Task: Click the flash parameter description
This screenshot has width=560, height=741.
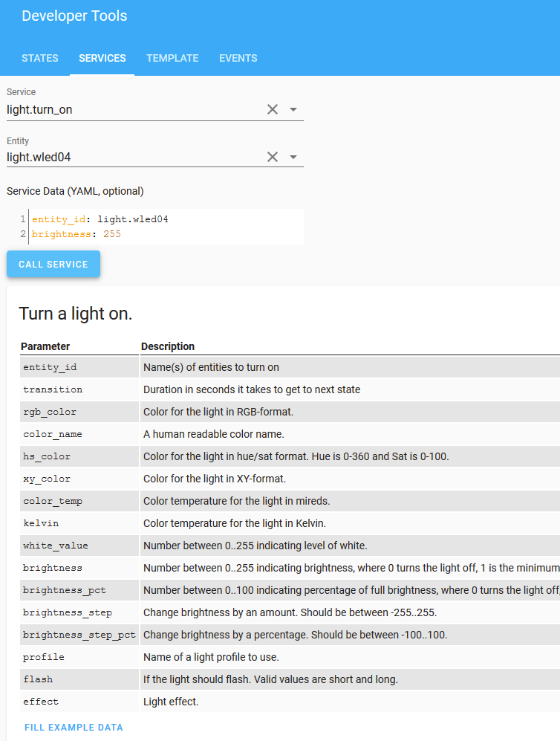Action: click(x=270, y=679)
